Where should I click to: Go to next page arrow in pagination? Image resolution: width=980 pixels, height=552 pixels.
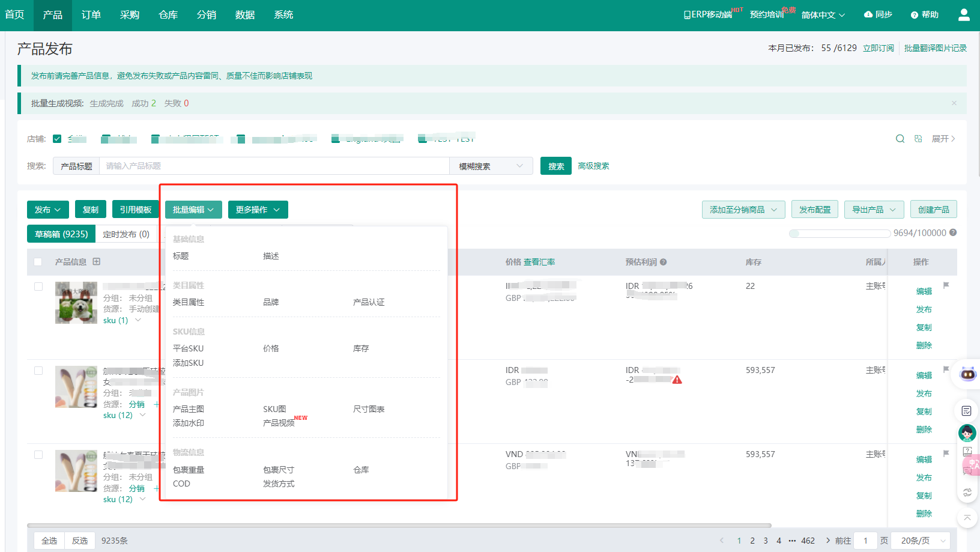tap(827, 541)
